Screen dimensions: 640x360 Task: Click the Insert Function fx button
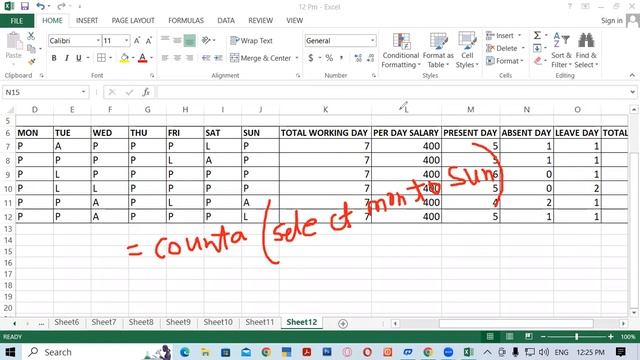146,92
